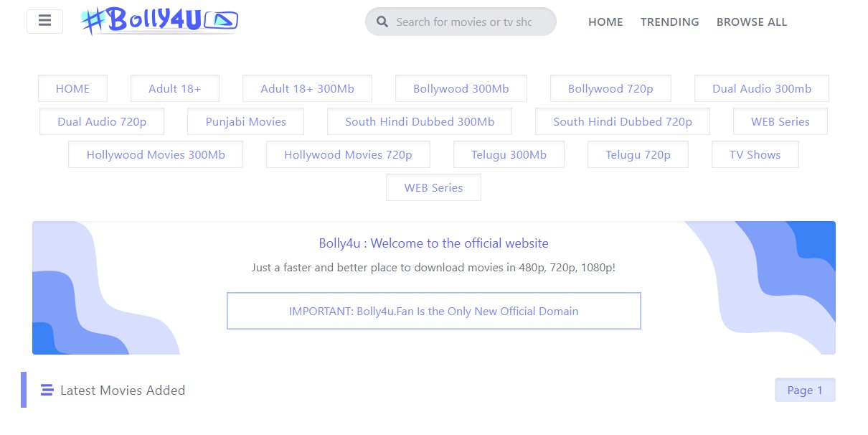Browse Hollywood Movies 300Mb
Image resolution: width=868 pixels, height=435 pixels.
(156, 154)
